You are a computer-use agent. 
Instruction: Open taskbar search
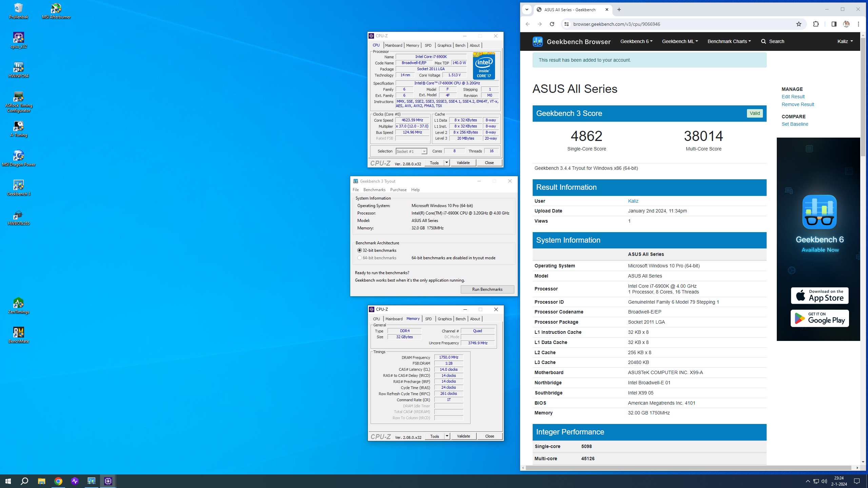point(24,481)
